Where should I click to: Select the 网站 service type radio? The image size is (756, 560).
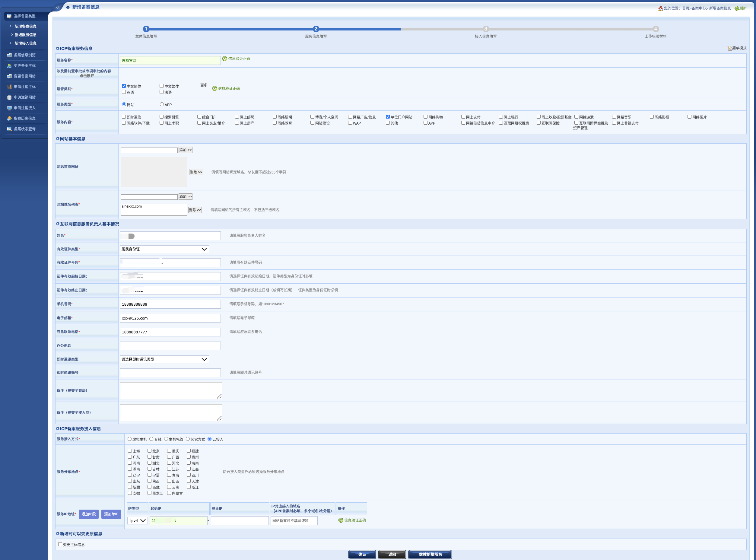click(124, 104)
